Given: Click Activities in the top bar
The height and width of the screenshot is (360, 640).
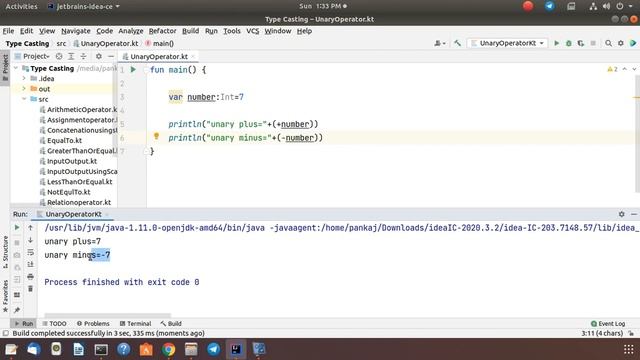Looking at the screenshot, I should pos(21,7).
